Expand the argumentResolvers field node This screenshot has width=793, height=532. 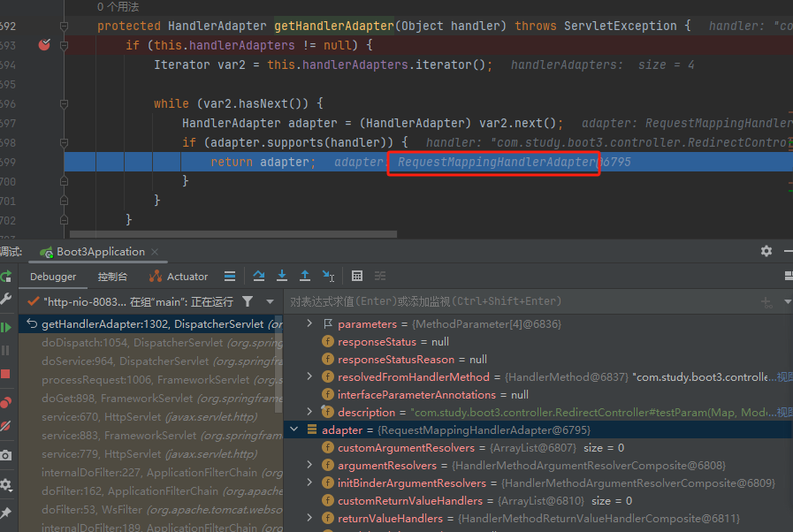tap(309, 465)
